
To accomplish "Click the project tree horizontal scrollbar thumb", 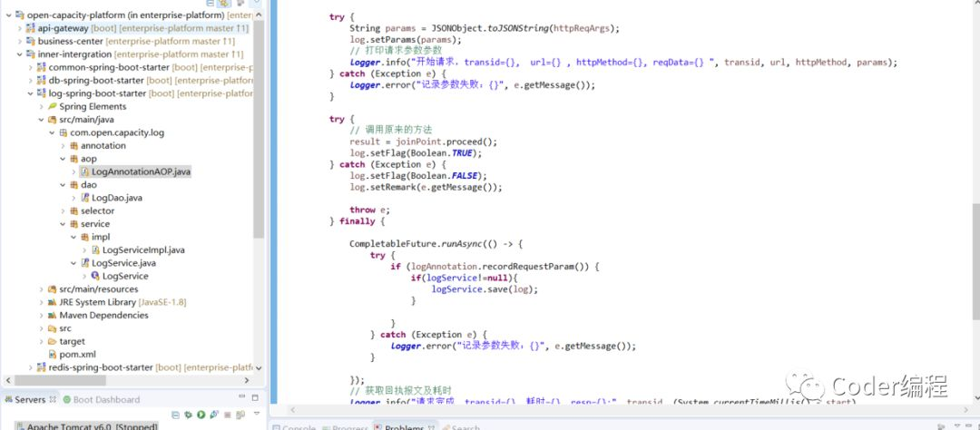I will (x=60, y=380).
